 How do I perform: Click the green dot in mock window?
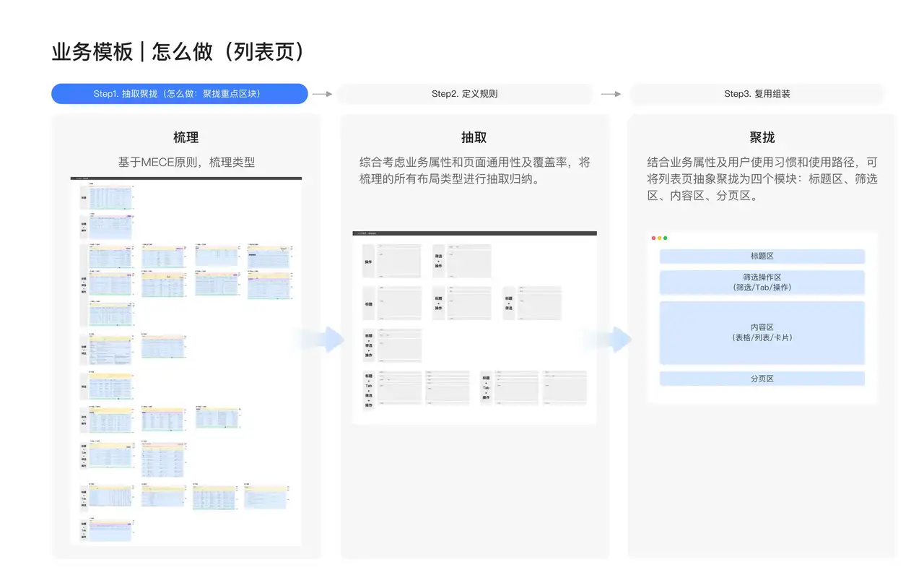point(665,238)
